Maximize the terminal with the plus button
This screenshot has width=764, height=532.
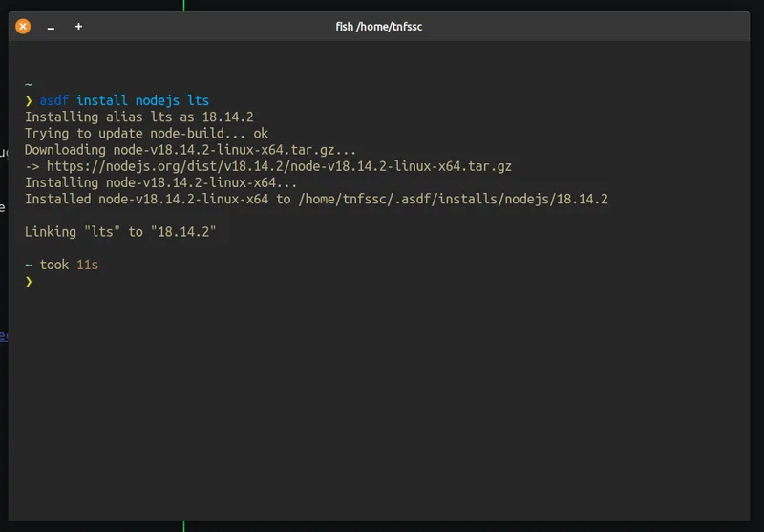(78, 27)
